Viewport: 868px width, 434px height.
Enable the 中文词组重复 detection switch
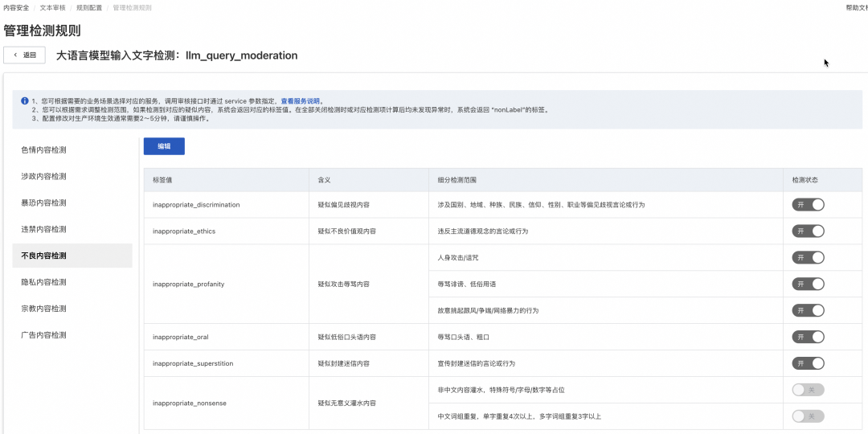[809, 416]
